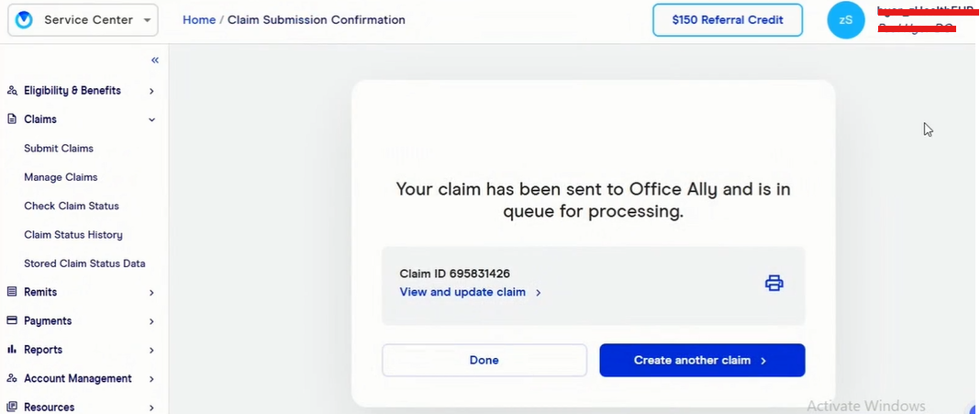980x414 pixels.
Task: Navigate to Home in the breadcrumb
Action: [199, 20]
